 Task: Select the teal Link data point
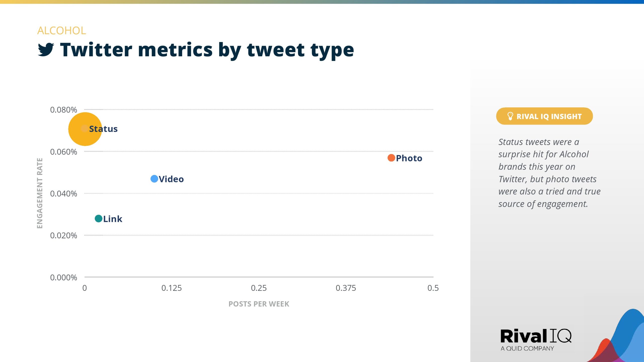[98, 218]
